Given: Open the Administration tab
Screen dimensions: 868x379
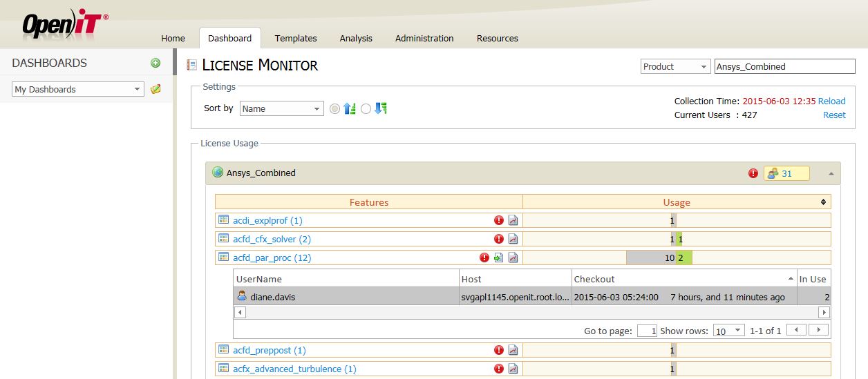Looking at the screenshot, I should [x=424, y=38].
